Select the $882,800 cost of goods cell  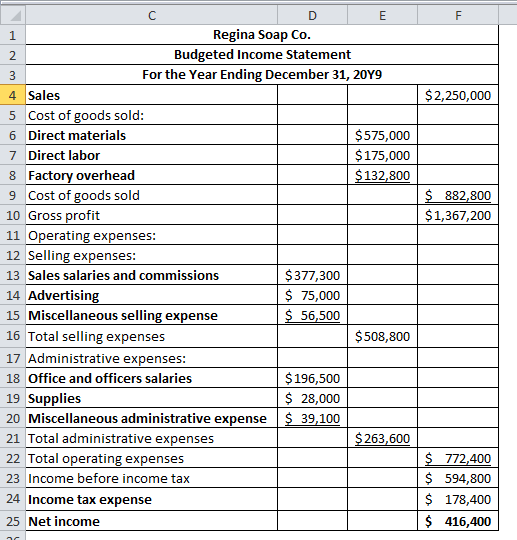(x=458, y=195)
